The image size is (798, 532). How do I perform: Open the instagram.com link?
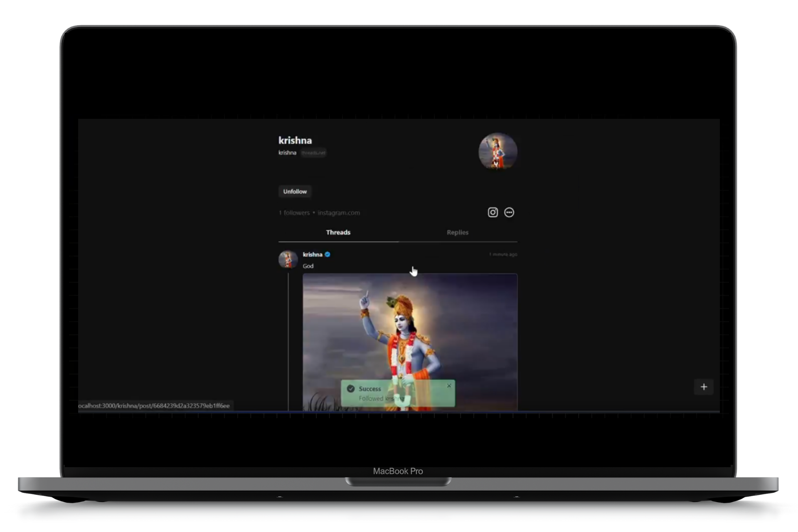coord(339,213)
